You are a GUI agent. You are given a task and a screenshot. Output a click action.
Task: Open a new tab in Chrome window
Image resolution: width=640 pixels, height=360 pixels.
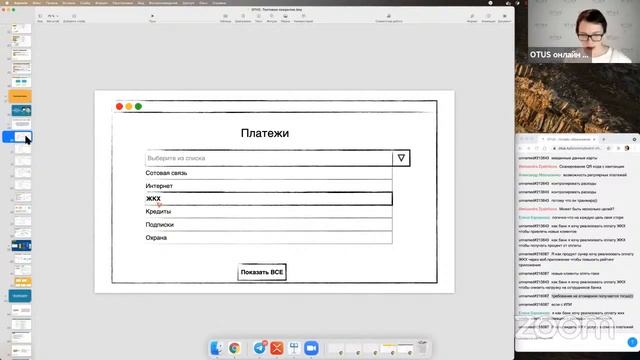pos(604,140)
